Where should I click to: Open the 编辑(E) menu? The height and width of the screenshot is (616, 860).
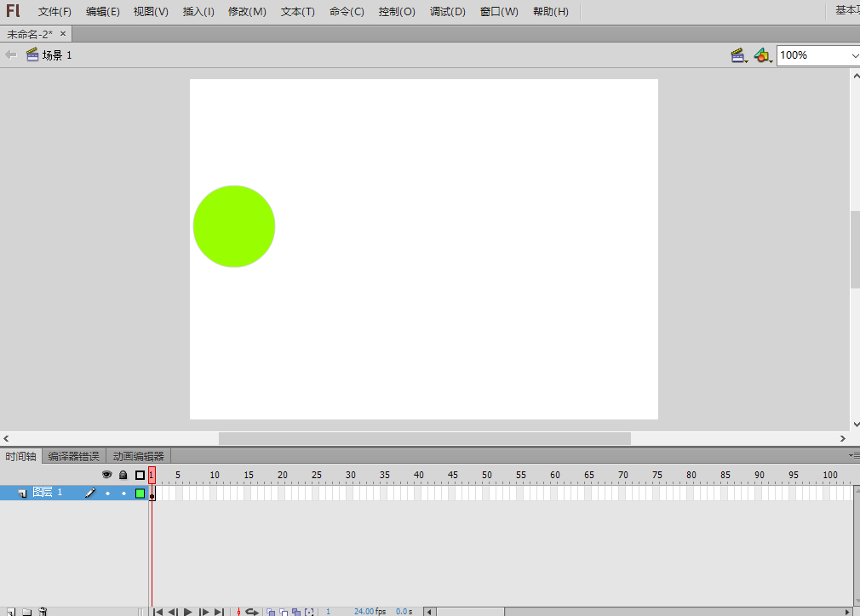102,12
